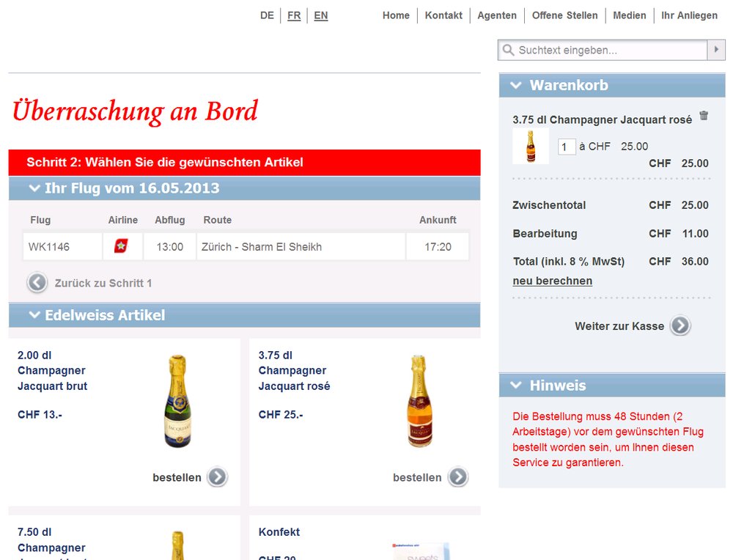Switch language to FR
Screen dimensions: 733x560
(x=294, y=15)
